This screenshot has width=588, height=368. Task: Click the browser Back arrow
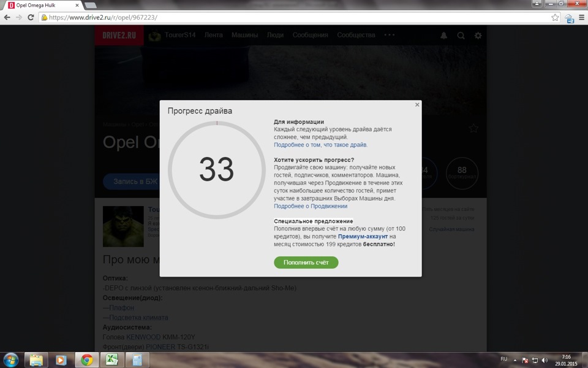7,17
